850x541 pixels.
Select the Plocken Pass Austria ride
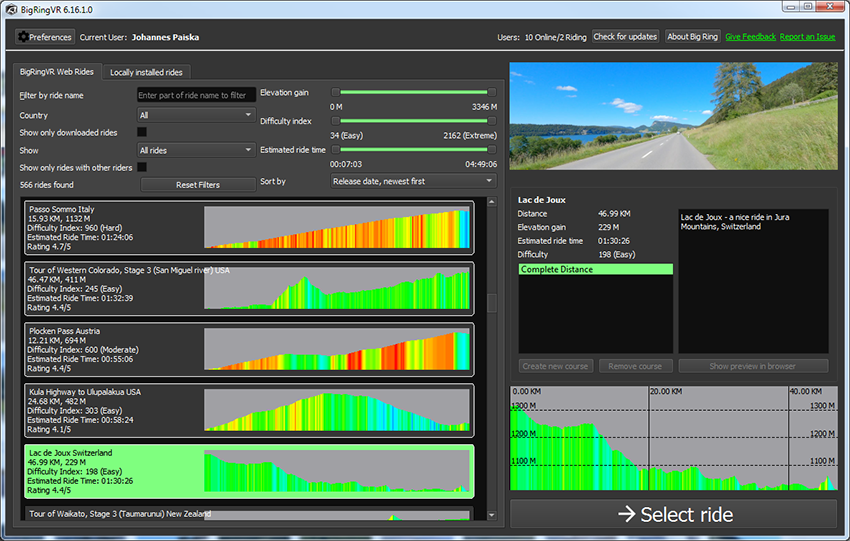pos(249,350)
